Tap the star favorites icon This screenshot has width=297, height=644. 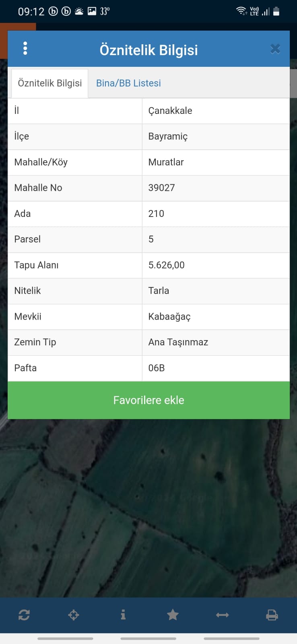click(x=173, y=615)
